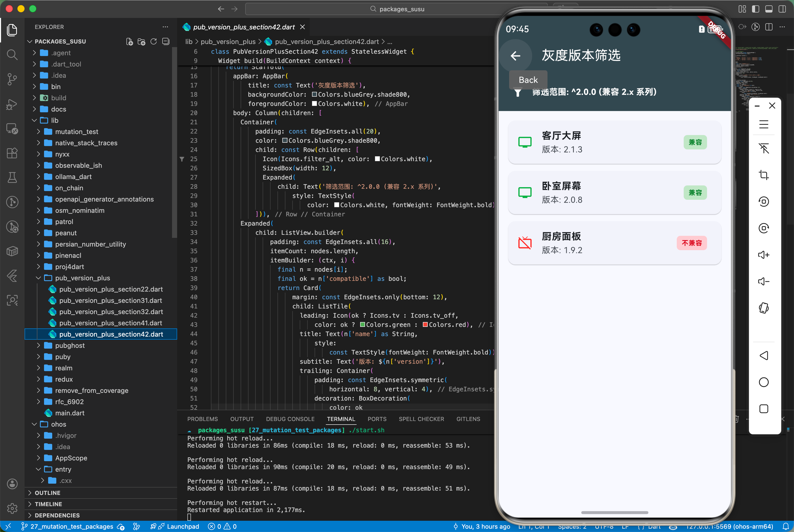
Task: Expand the mutation_test folder
Action: [76, 132]
